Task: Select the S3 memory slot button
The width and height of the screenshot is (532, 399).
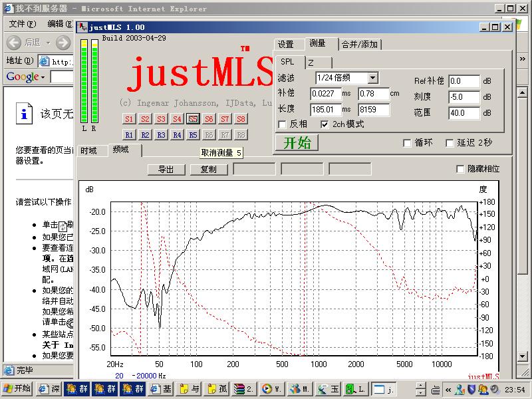Action: [x=161, y=119]
